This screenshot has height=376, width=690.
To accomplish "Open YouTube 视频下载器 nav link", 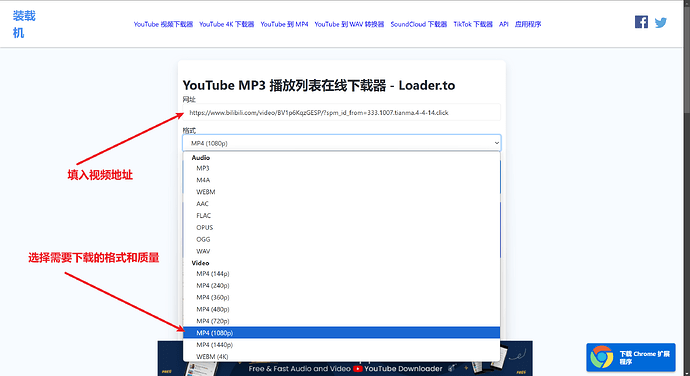I will (x=163, y=24).
